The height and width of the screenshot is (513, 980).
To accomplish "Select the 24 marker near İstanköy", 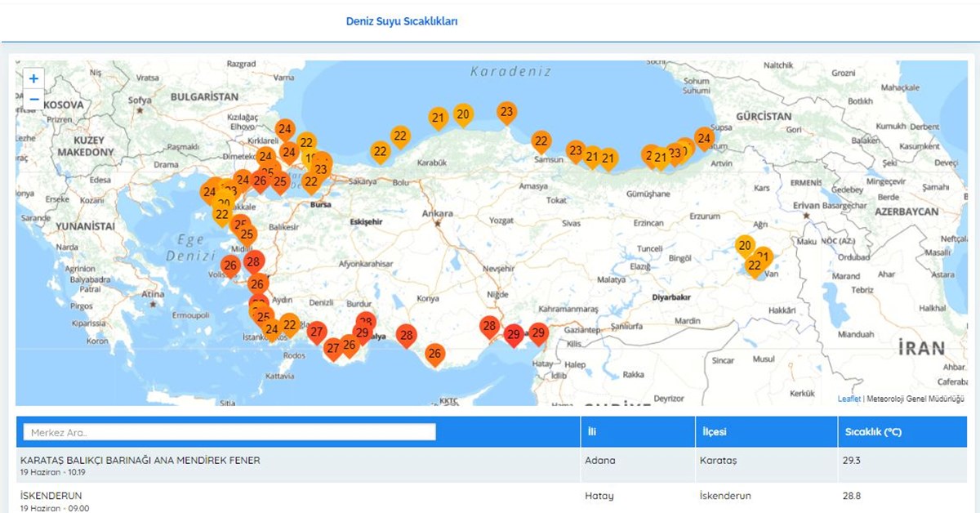I will click(271, 330).
